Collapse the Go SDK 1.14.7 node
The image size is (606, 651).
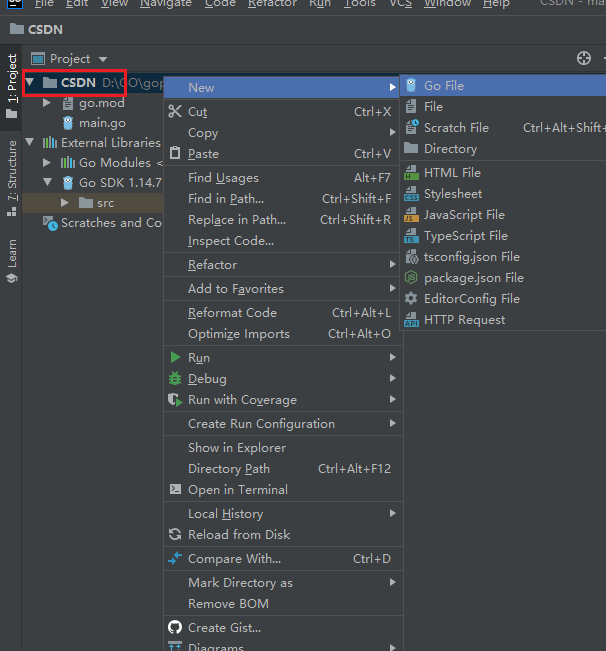[47, 182]
